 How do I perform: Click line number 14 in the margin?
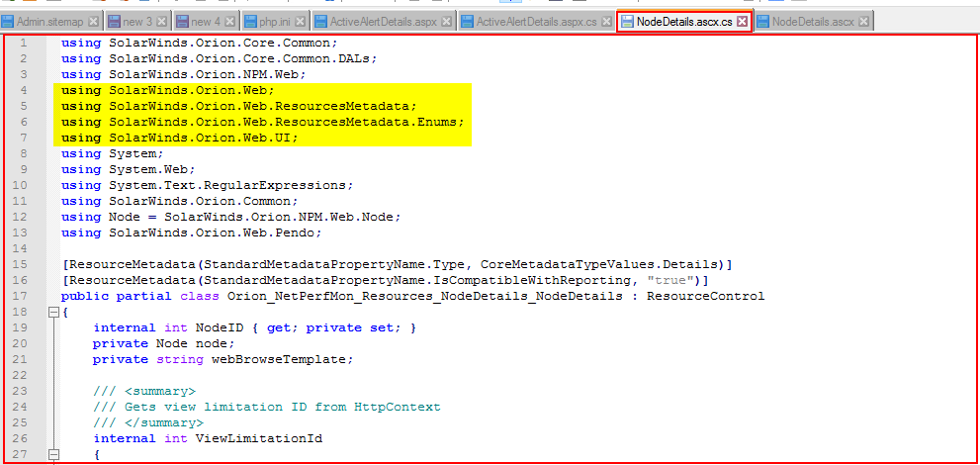coord(20,248)
